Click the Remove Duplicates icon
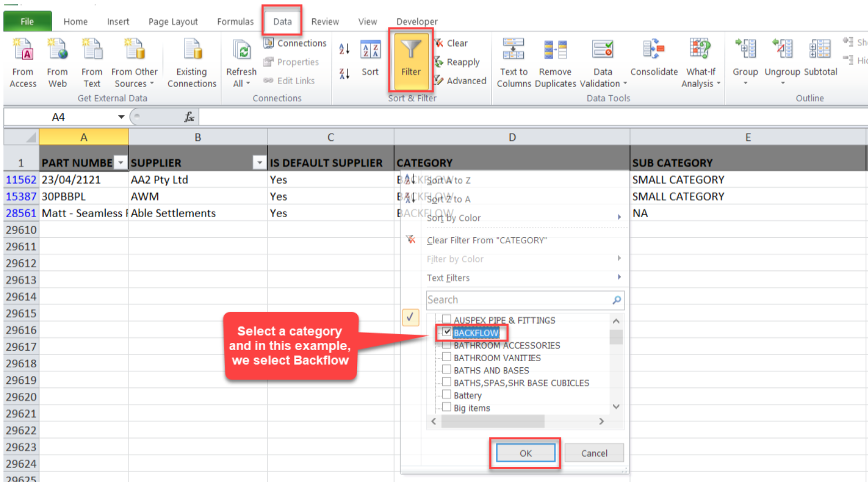 coord(555,51)
